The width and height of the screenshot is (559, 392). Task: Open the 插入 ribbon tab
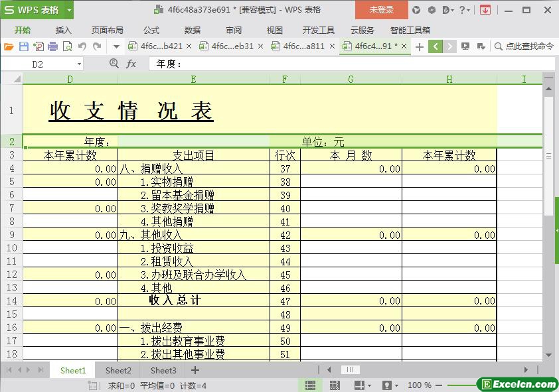click(x=64, y=30)
